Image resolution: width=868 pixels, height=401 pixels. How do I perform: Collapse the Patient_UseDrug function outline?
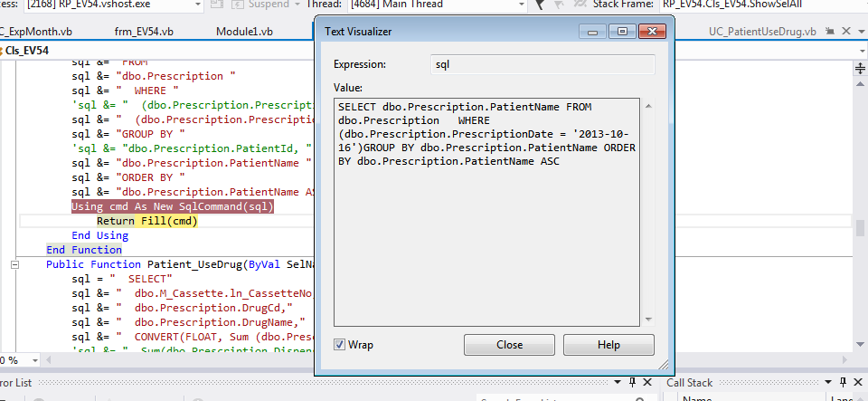pyautogui.click(x=15, y=264)
